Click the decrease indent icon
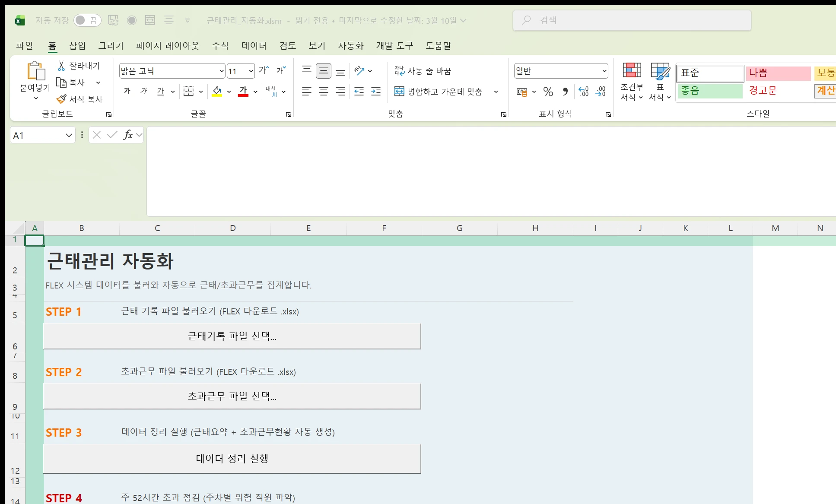 click(x=359, y=92)
